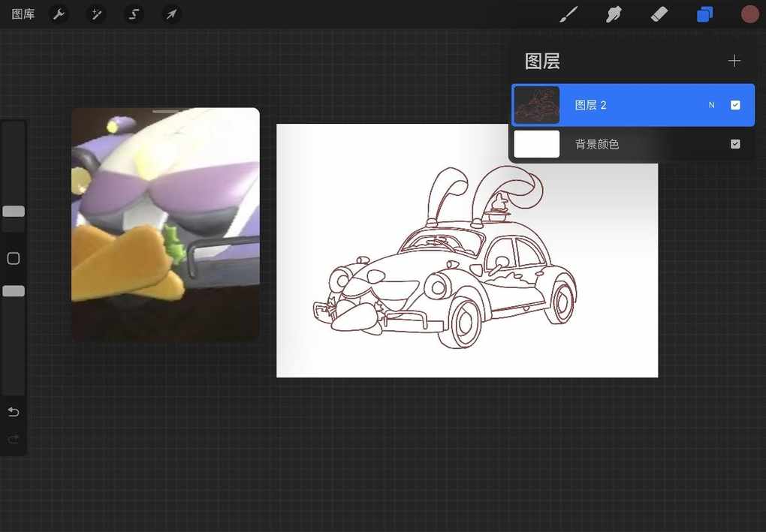Image resolution: width=766 pixels, height=532 pixels.
Task: Tap the 背景颜色 white thumbnail
Action: 536,144
